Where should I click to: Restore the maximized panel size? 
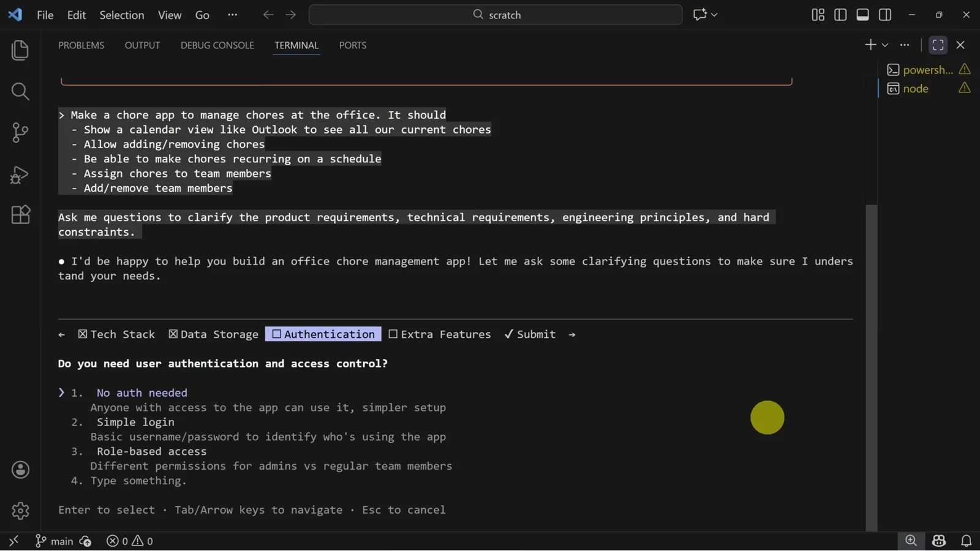coord(938,45)
